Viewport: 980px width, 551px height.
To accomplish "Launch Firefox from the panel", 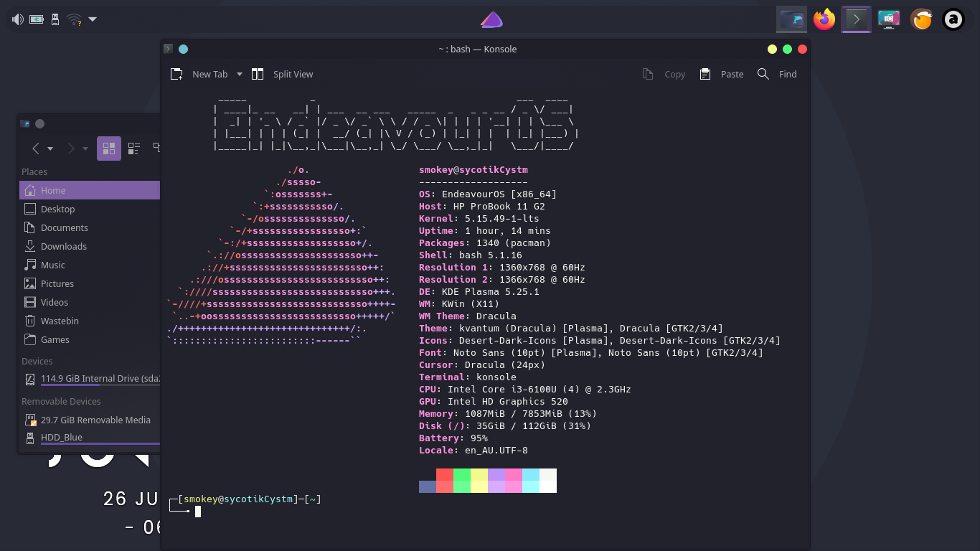I will pos(824,19).
